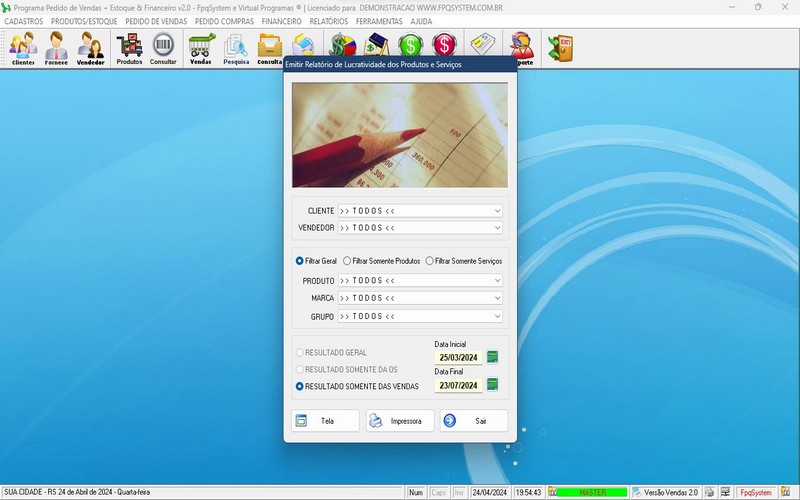Screen dimensions: 800x500
Task: Click the Vendas shopping cart icon
Action: click(x=201, y=47)
